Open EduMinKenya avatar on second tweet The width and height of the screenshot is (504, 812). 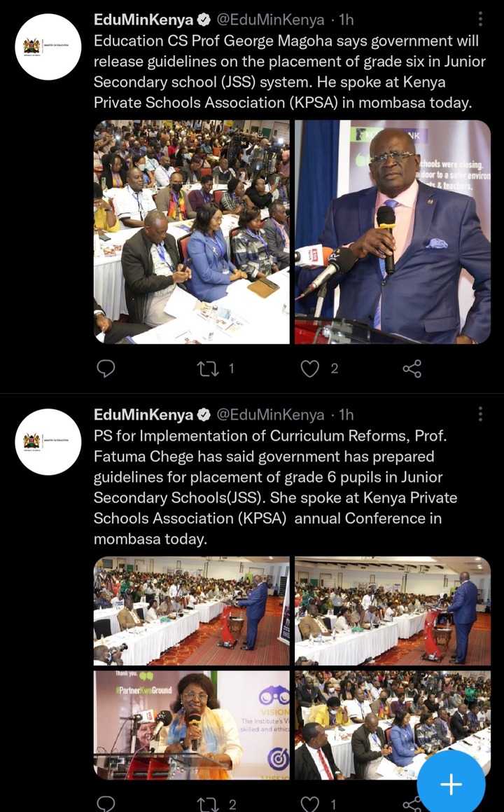48,442
